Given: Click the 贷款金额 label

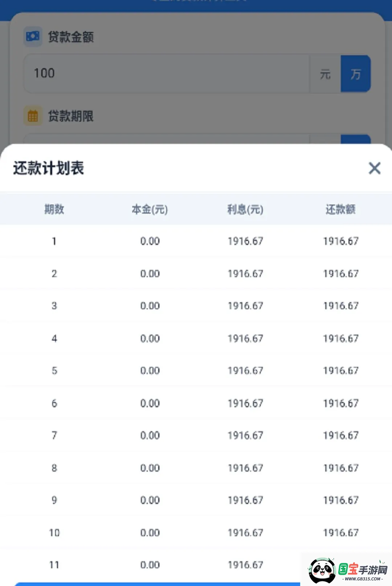Looking at the screenshot, I should [71, 37].
